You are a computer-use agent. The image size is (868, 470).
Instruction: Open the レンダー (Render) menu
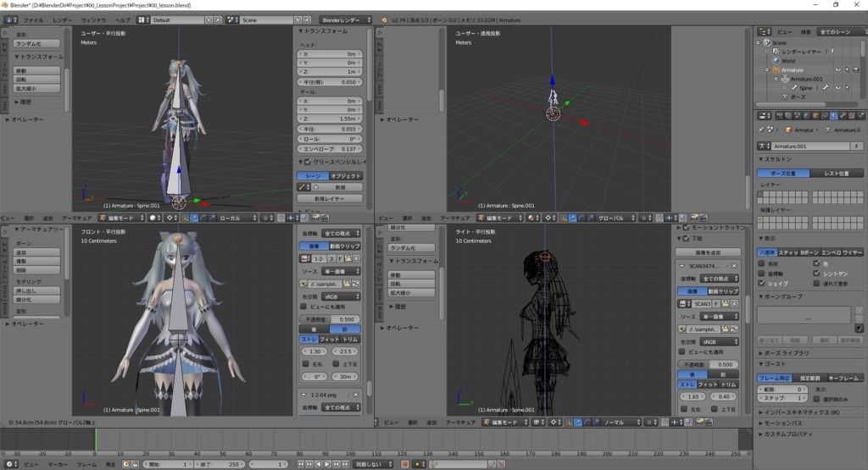tap(62, 20)
